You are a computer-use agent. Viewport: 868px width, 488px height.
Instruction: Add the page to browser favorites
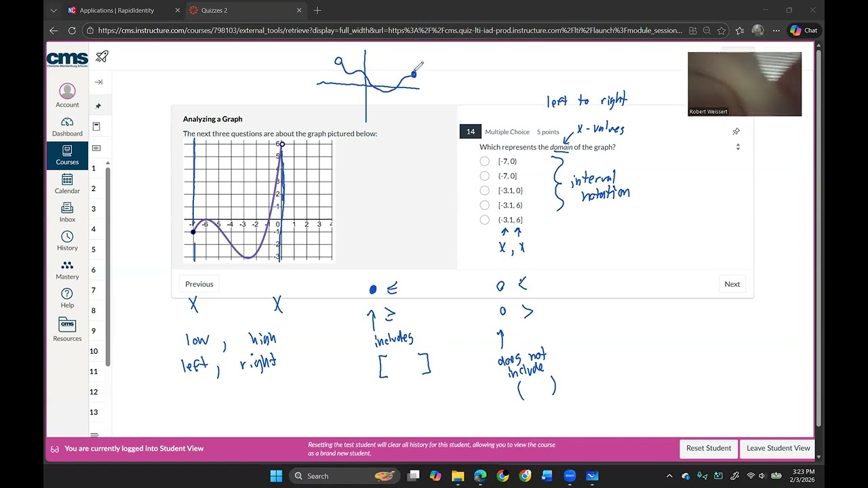pos(722,30)
